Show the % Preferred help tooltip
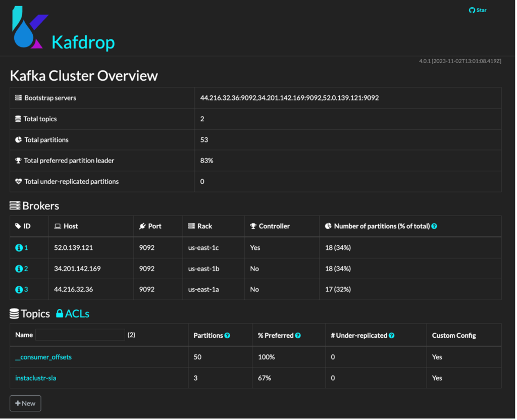 [x=298, y=335]
